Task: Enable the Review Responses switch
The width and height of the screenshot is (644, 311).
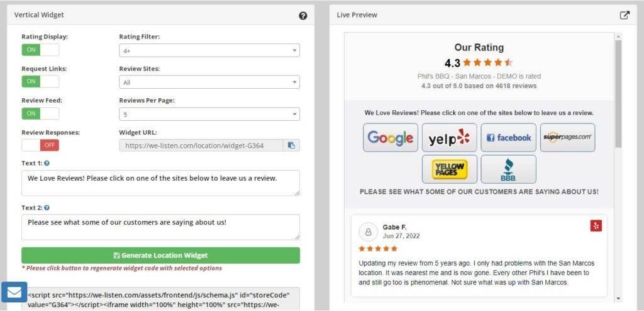Action: [x=40, y=145]
